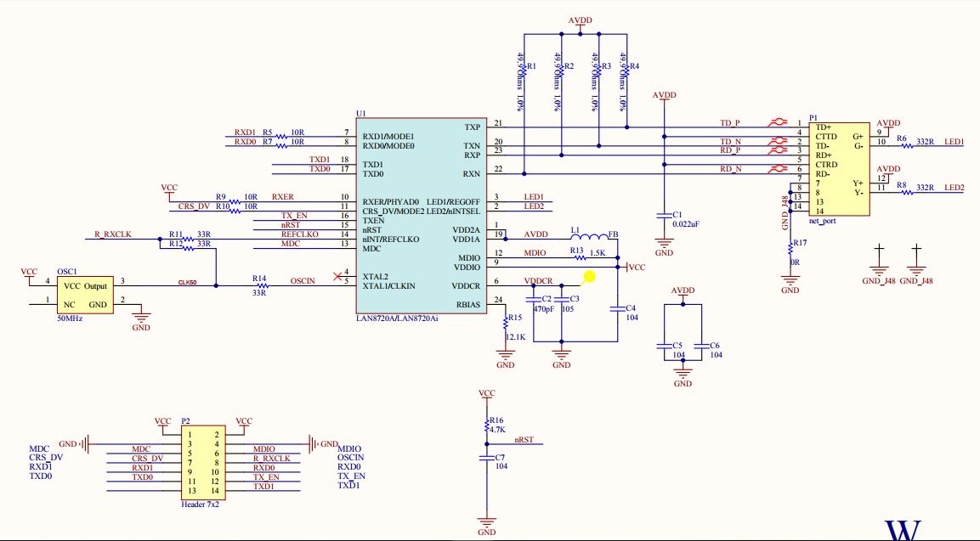Select the R15 resistor below RBIAS
The image size is (980, 541).
505,323
